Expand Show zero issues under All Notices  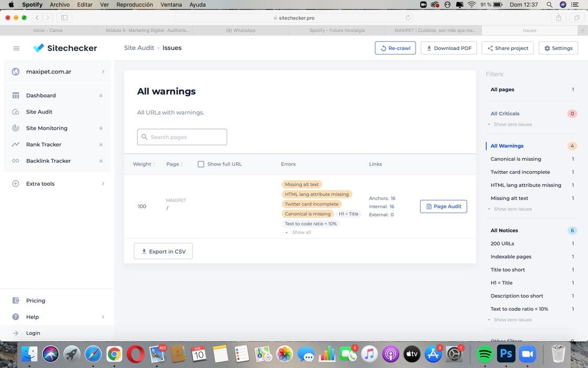coord(510,320)
